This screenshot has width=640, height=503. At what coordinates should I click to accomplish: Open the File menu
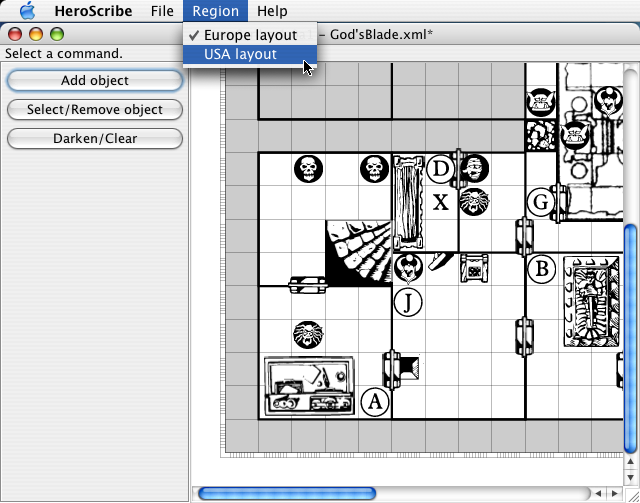tap(162, 11)
